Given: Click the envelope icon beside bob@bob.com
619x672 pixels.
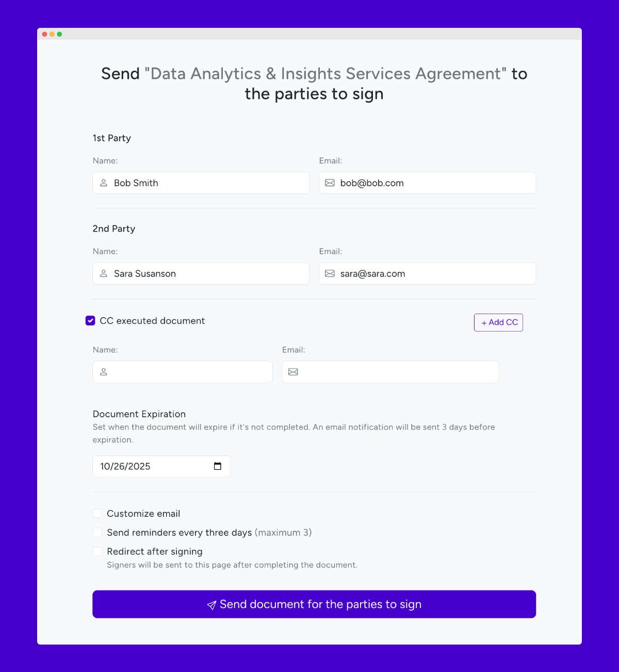Looking at the screenshot, I should (330, 183).
